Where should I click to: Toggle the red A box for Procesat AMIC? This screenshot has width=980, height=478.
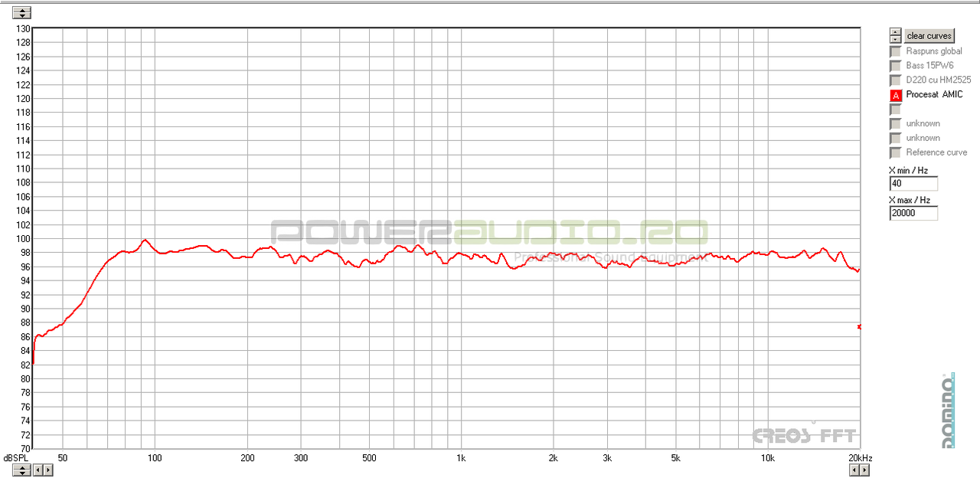coord(895,95)
